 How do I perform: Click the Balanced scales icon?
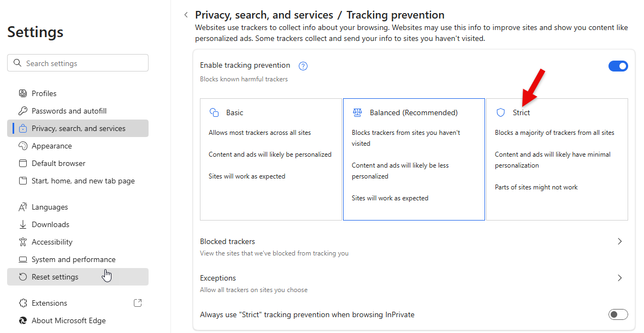[x=357, y=112]
